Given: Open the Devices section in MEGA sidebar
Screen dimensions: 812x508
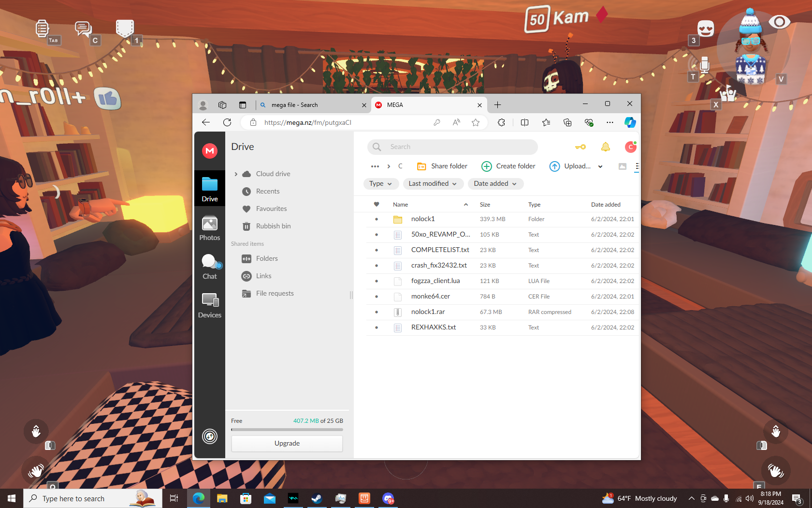Looking at the screenshot, I should click(210, 305).
